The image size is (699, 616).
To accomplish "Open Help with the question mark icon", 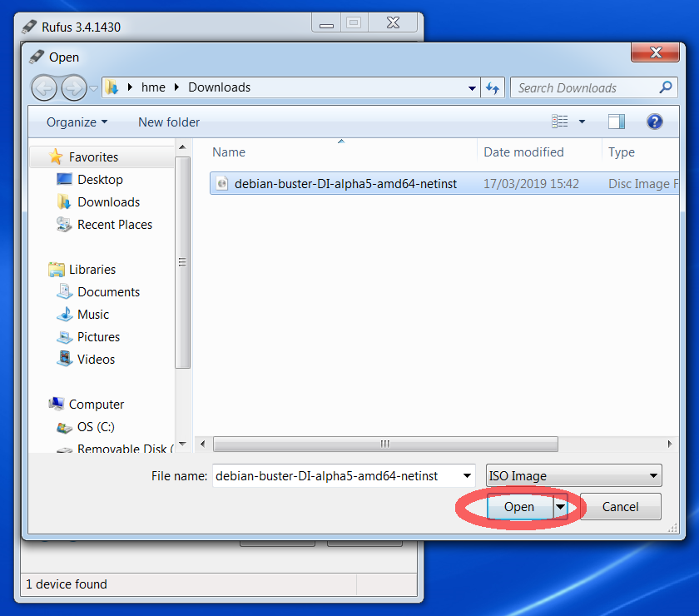I will point(654,122).
